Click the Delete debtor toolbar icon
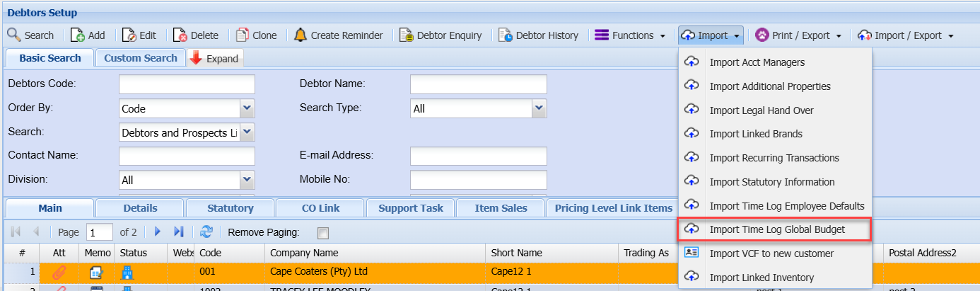 point(180,35)
